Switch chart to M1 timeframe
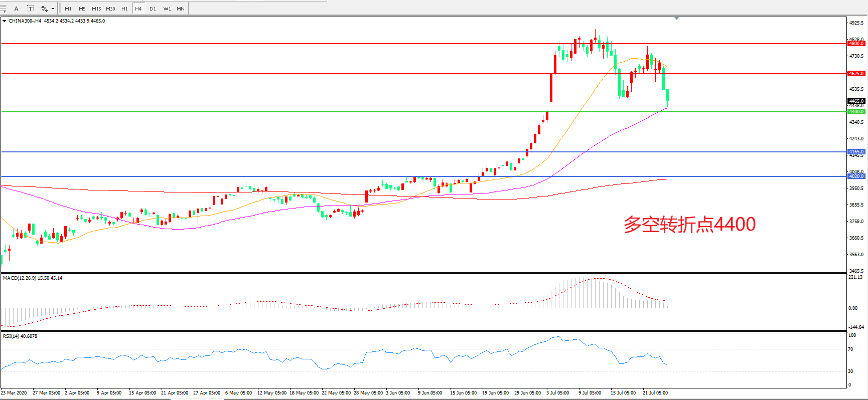Viewport: 868px width, 400px height. click(68, 9)
